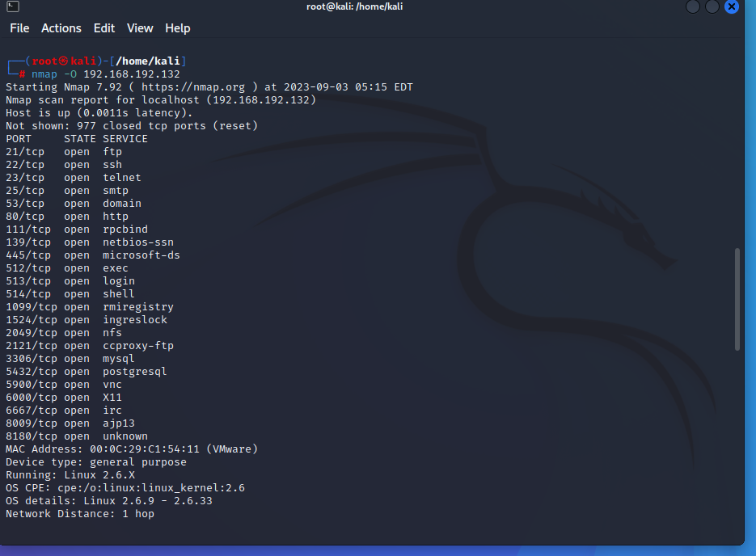Click the Not shown 977 closed ports line
Screen dimensions: 756x556
[132, 126]
